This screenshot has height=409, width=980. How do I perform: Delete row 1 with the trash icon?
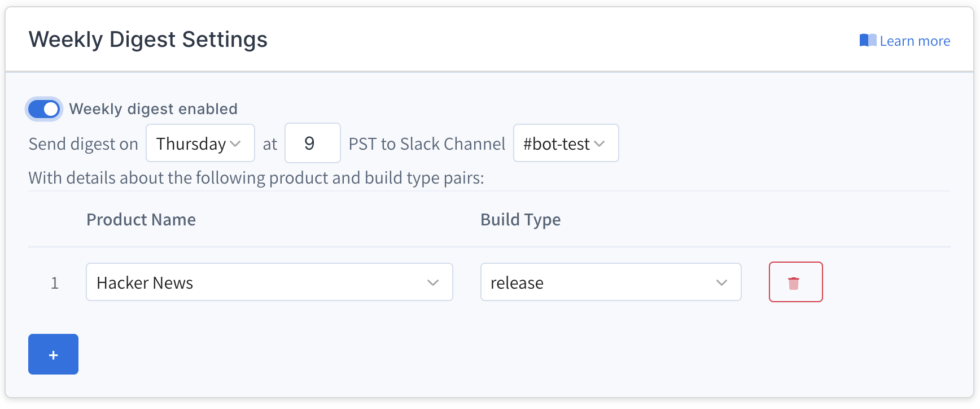click(795, 282)
